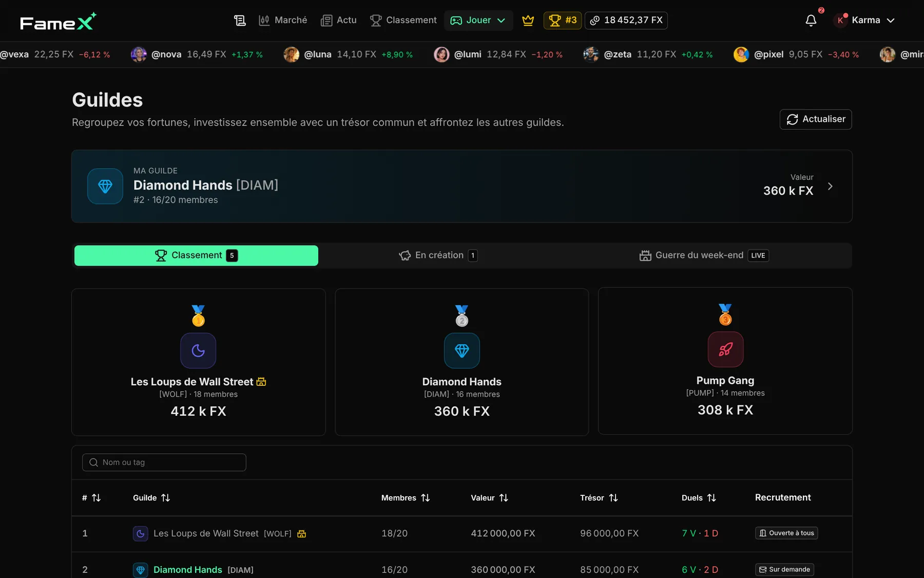Toggle sorting on Duels column
This screenshot has width=924, height=578.
point(699,498)
